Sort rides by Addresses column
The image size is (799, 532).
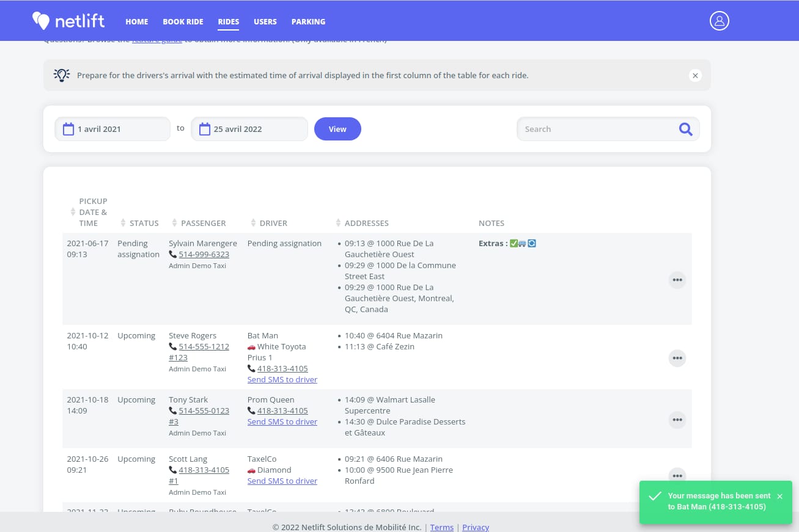[362, 223]
